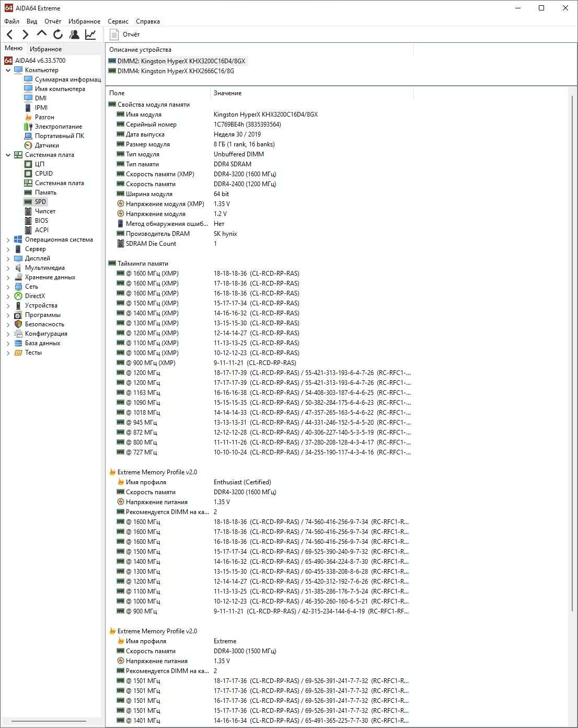Viewport: 578px width, 728px height.
Task: Select the Имя профиля Enthusiast (Certified) row
Action: 259,482
